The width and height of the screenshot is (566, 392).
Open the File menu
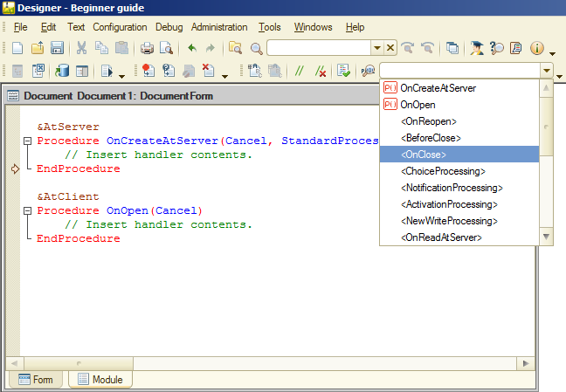pyautogui.click(x=20, y=27)
